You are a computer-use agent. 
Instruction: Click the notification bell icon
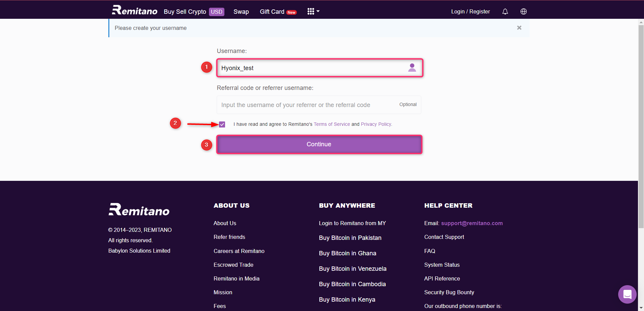click(505, 11)
